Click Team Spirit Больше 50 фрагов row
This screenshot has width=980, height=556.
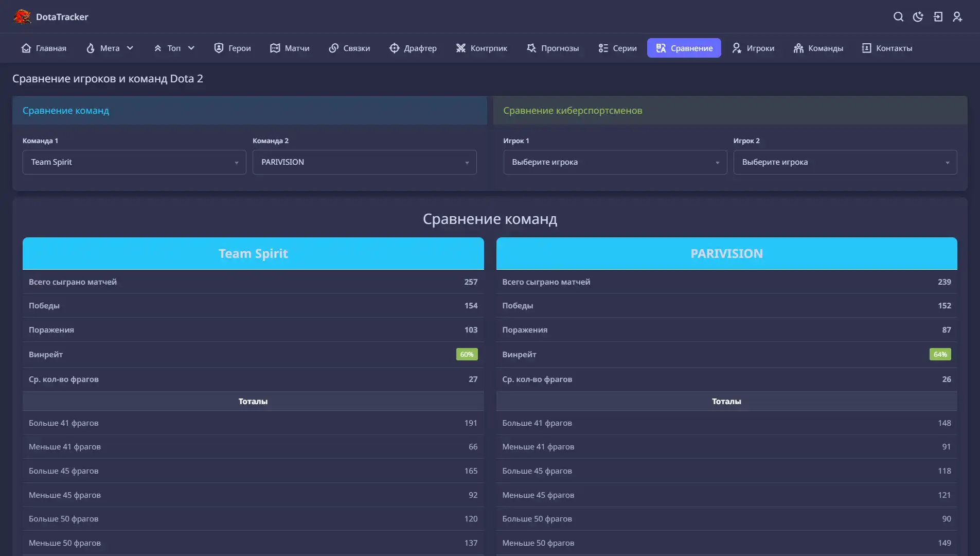(253, 518)
